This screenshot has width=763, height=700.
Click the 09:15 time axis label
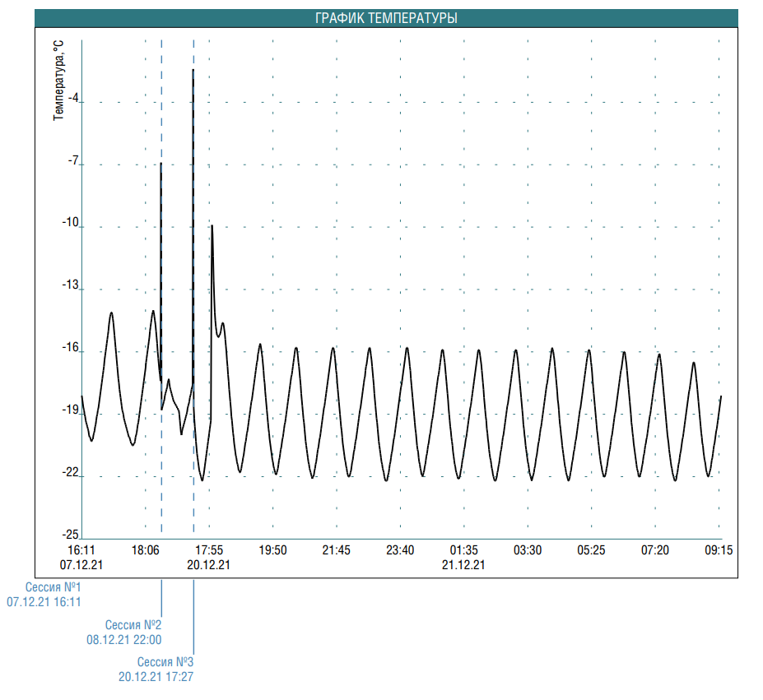coord(719,550)
